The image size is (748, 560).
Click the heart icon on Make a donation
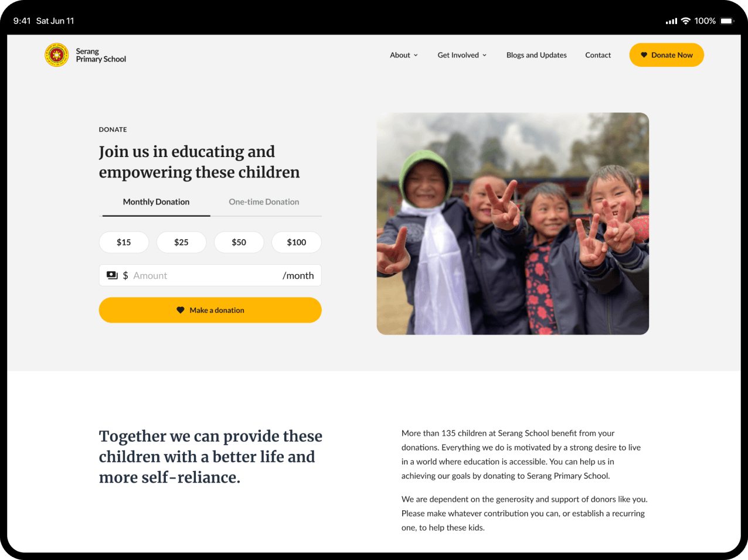coord(181,310)
